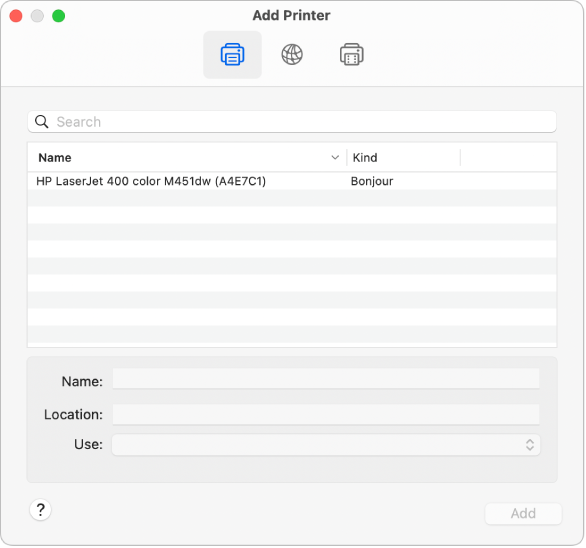Screen dimensions: 586x548
Task: Sort list by the Kind column header
Action: click(404, 157)
